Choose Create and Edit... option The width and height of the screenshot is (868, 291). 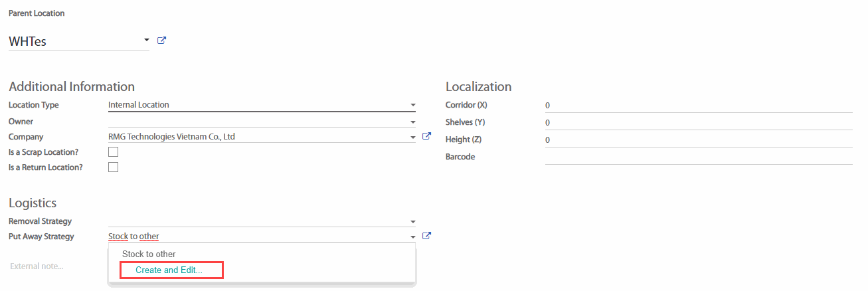[x=169, y=270]
